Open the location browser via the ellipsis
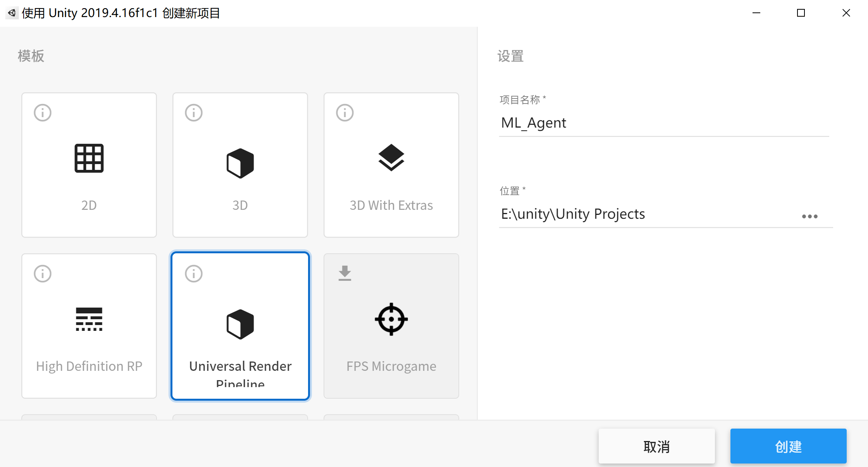 tap(809, 216)
